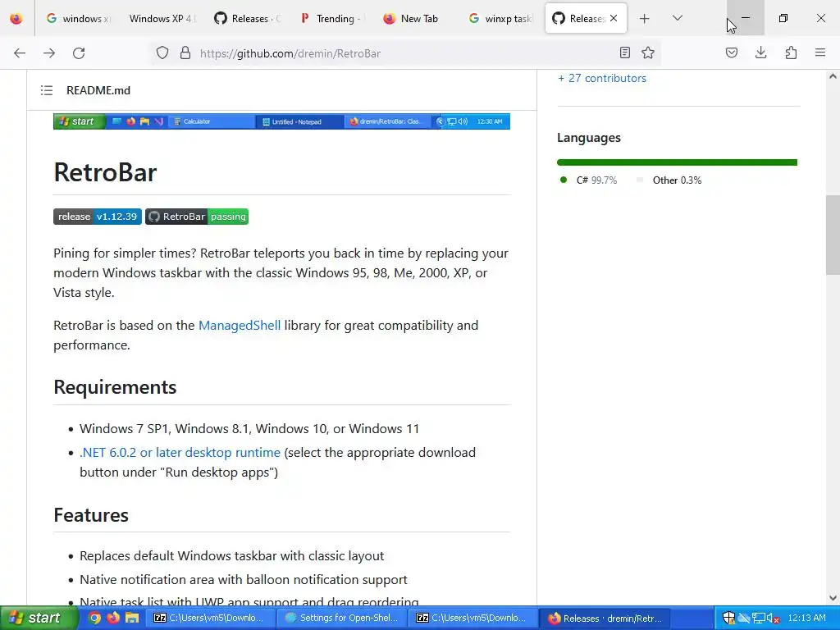Click the Requirements heading
This screenshot has width=840, height=630.
click(115, 387)
